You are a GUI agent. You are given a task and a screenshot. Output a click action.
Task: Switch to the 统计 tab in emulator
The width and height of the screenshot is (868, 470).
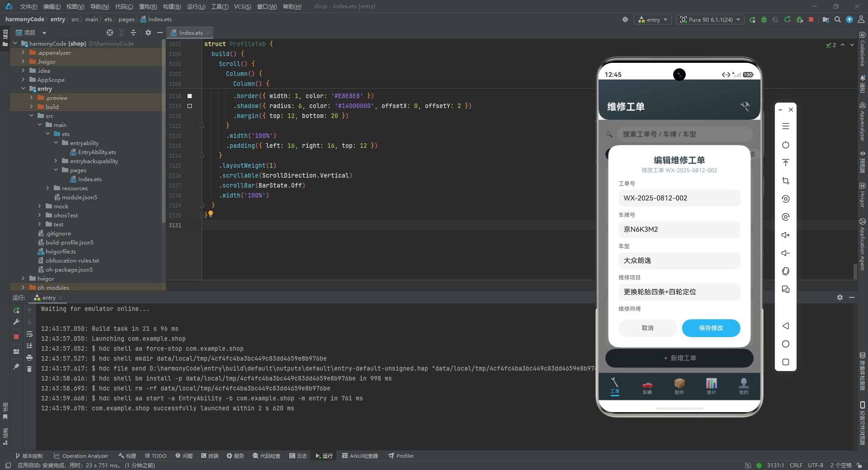[x=711, y=387]
